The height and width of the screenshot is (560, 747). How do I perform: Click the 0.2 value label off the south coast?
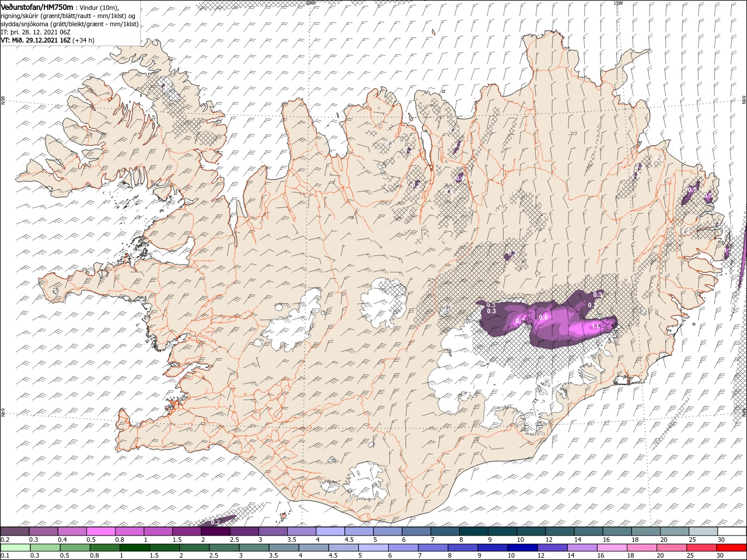point(214,521)
